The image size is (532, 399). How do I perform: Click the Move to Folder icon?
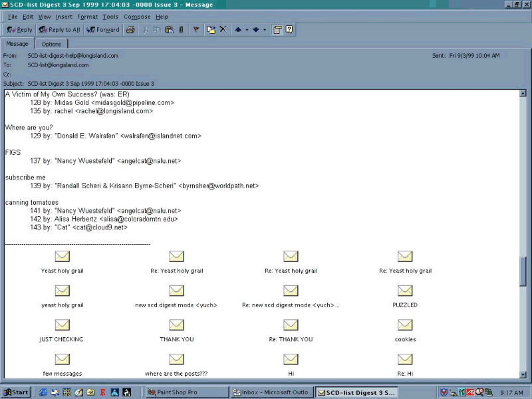tap(211, 29)
